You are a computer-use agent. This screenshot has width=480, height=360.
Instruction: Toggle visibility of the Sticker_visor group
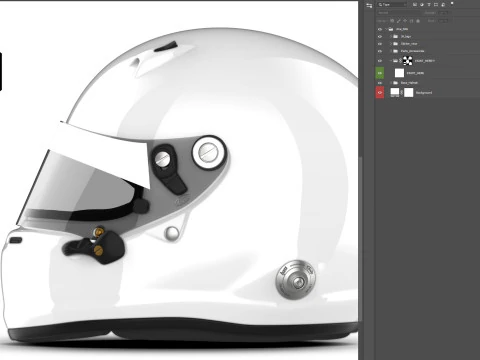(380, 44)
